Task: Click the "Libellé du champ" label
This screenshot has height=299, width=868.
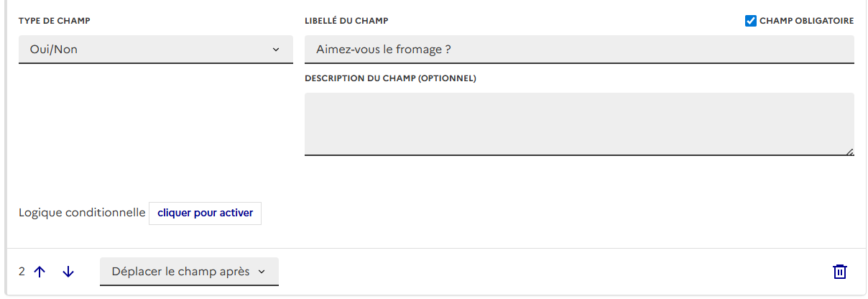Action: (x=346, y=21)
